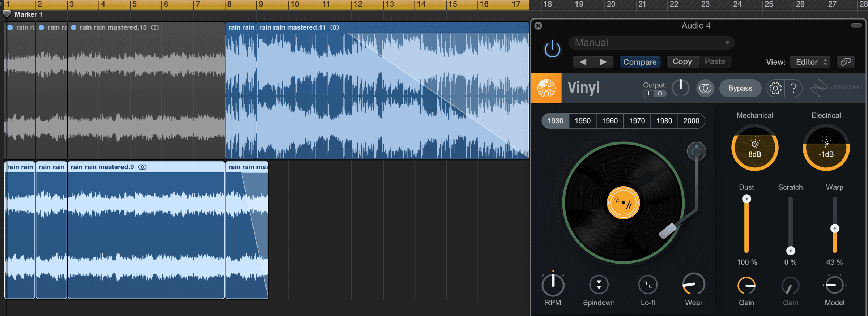The height and width of the screenshot is (316, 868).
Task: Click loop icon on rain rain mastered.11
Action: (x=335, y=27)
